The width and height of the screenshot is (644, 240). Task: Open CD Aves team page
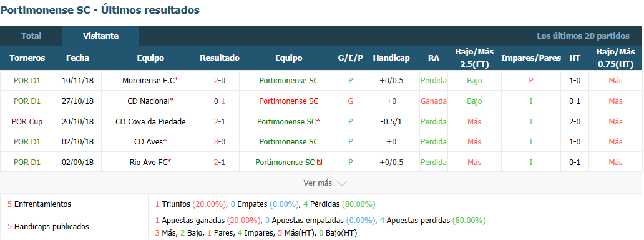tap(149, 142)
